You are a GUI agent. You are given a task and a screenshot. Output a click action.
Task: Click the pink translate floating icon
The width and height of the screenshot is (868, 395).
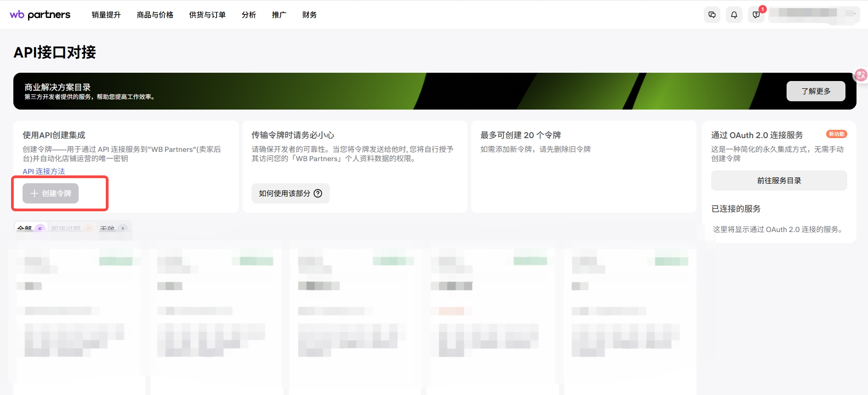[x=861, y=75]
